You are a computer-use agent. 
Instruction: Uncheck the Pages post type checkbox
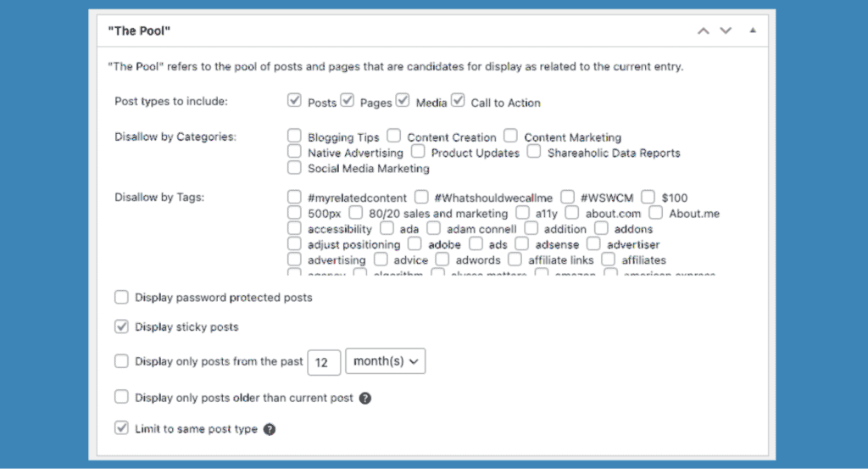[x=347, y=101]
